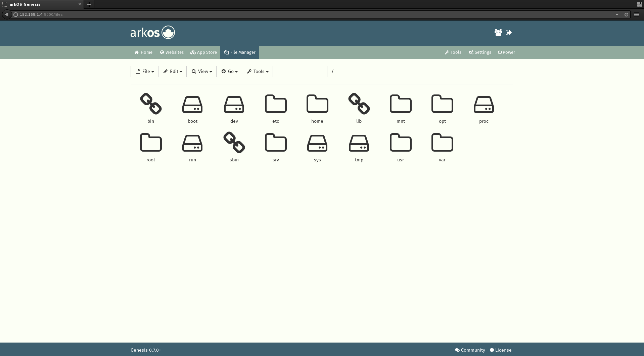Close the arkOS Genesis browser tab

(x=80, y=4)
